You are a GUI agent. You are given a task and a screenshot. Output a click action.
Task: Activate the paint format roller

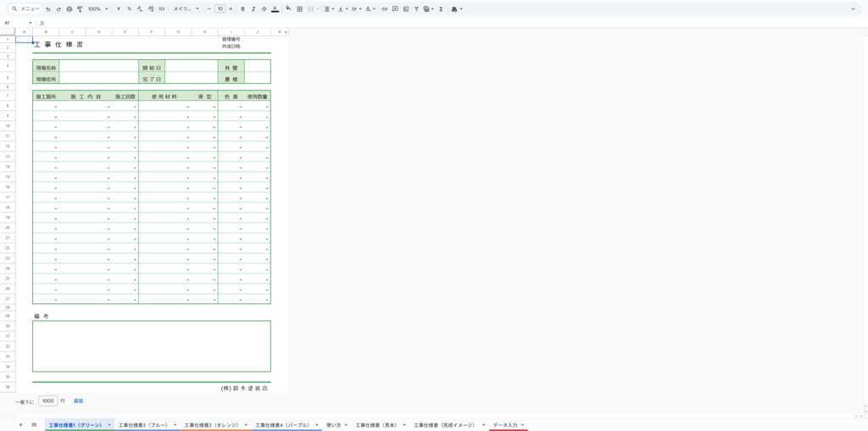click(x=80, y=8)
